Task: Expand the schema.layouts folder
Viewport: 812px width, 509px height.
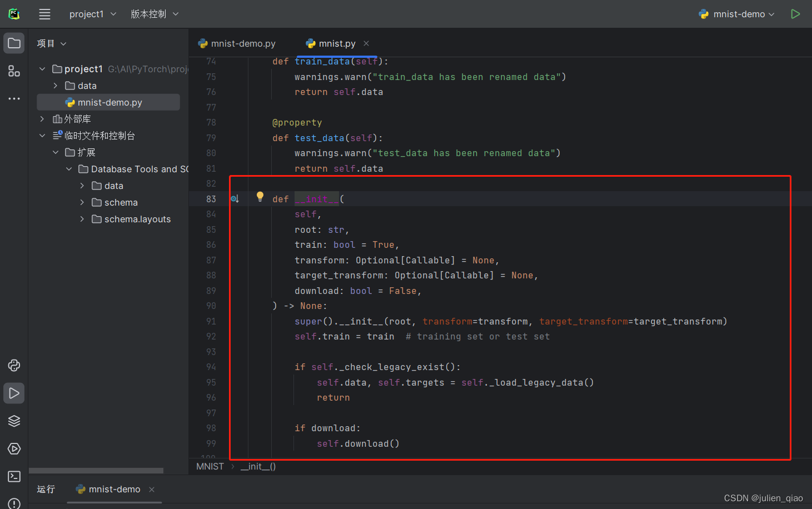Action: click(x=82, y=219)
